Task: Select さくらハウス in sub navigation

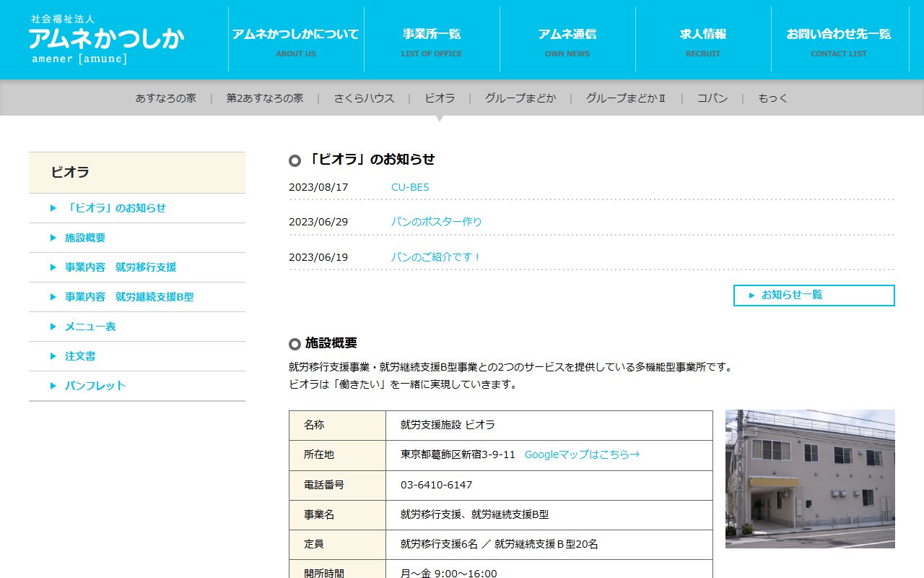Action: 364,98
